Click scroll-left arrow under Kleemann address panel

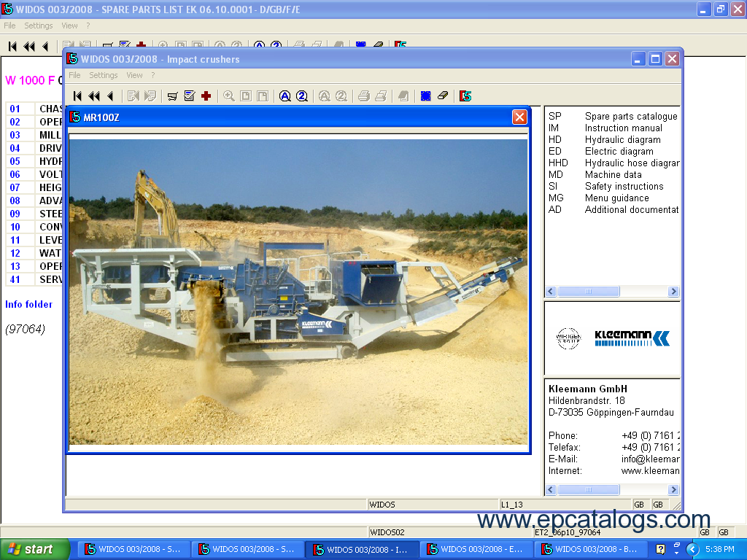551,489
